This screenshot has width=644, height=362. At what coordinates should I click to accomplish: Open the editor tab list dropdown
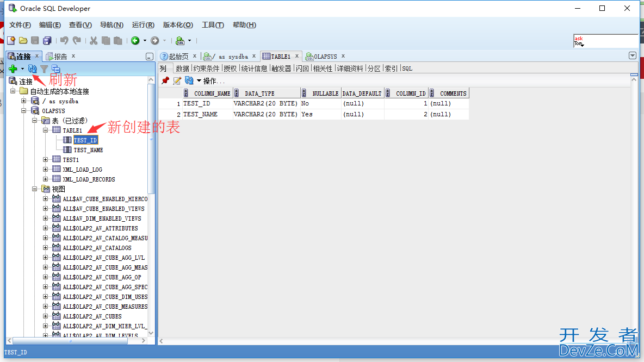tap(633, 55)
